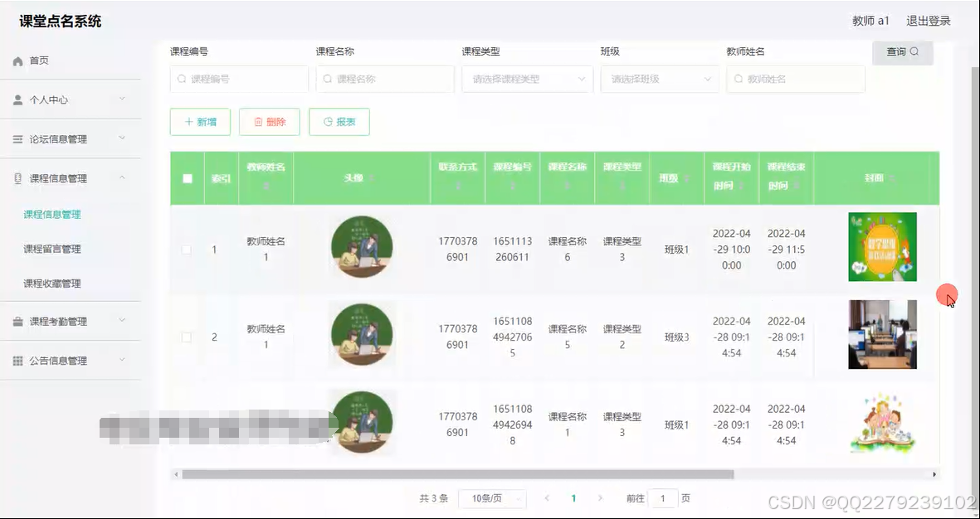This screenshot has width=980, height=519.
Task: Open the 10条/页 page size dropdown
Action: [x=492, y=498]
